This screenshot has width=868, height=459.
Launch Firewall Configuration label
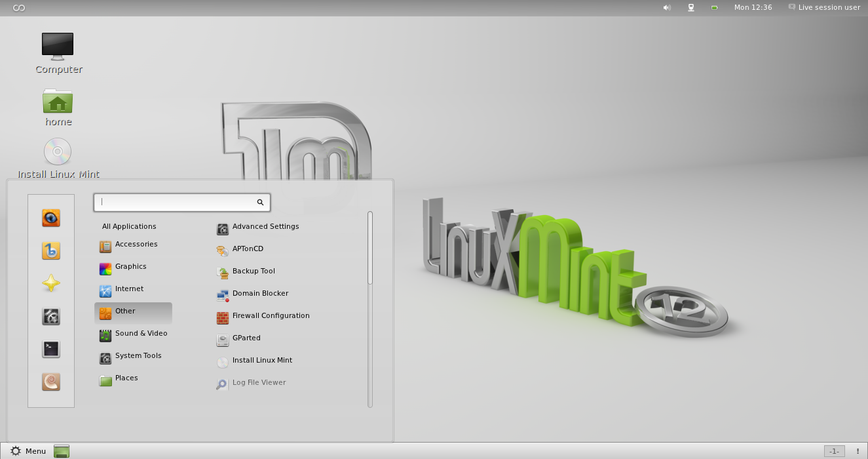[x=271, y=315]
